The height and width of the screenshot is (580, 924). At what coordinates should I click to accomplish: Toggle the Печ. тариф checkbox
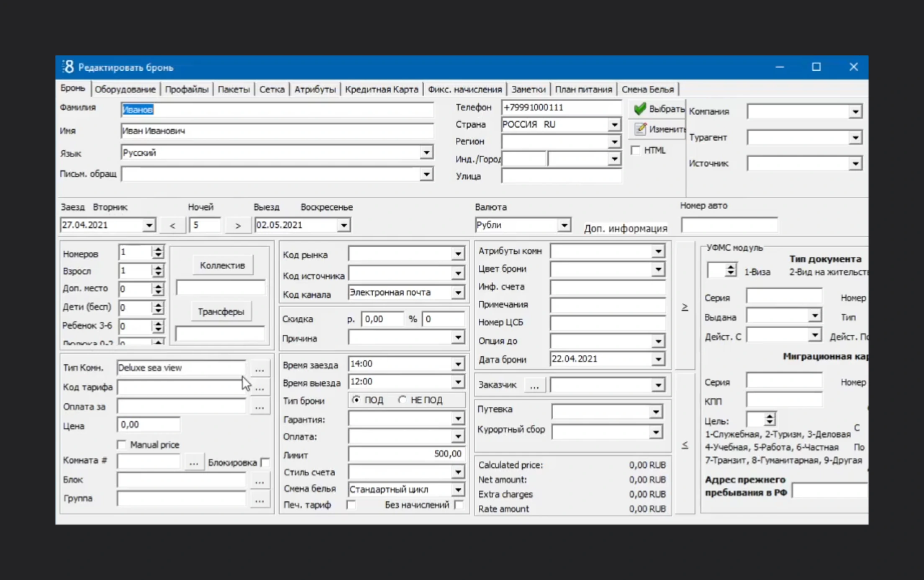(x=351, y=505)
